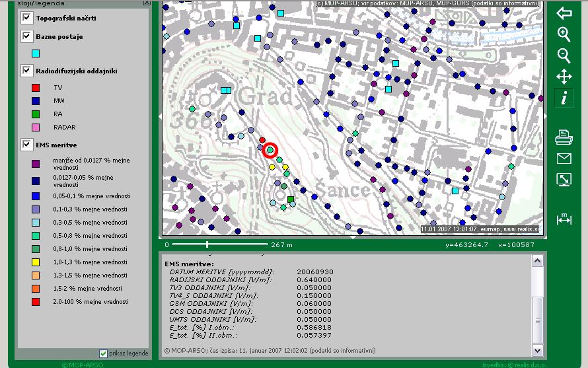The image size is (588, 368).
Task: Select the zoom out magnifier tool
Action: click(564, 56)
